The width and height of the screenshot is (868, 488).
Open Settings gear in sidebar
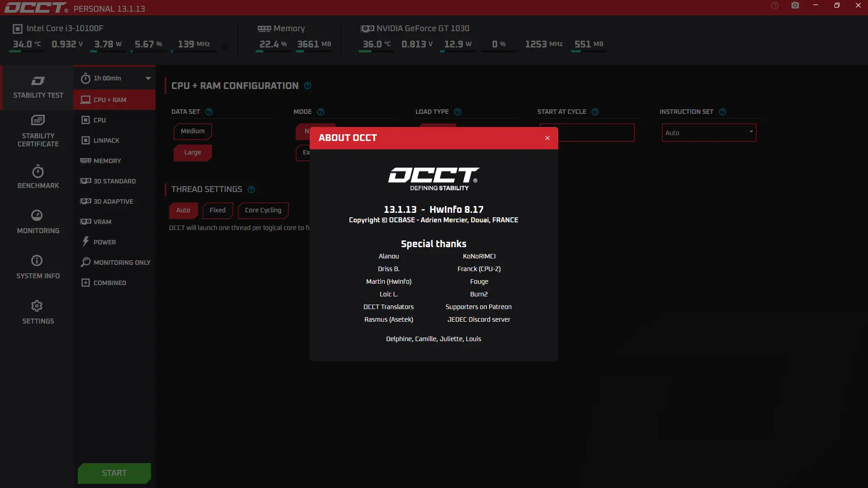pyautogui.click(x=37, y=306)
